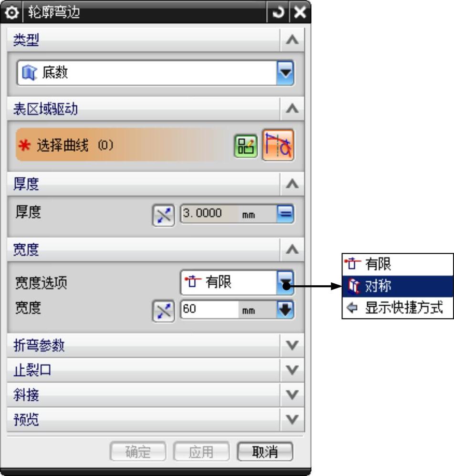
Task: Select 对称 from the popup list
Action: [x=398, y=286]
